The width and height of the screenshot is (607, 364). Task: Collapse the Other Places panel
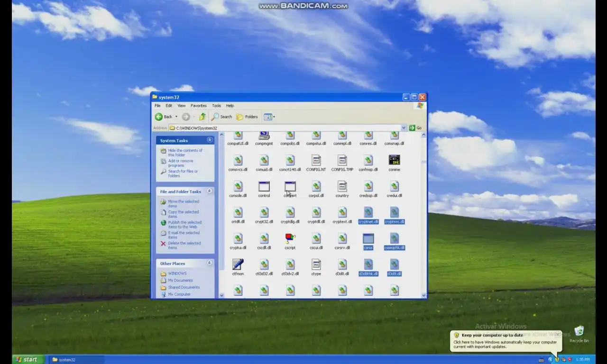click(210, 263)
